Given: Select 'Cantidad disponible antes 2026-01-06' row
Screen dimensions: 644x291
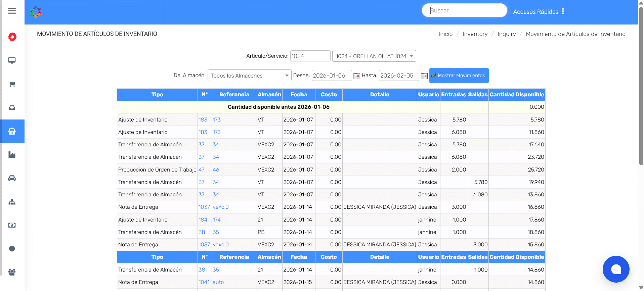Looking at the screenshot, I should pos(331,107).
